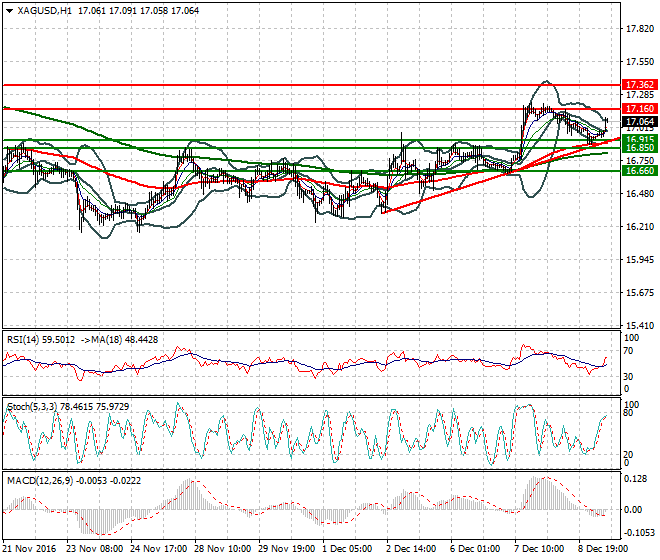
Task: Click the current price label 17.064
Action: [639, 122]
